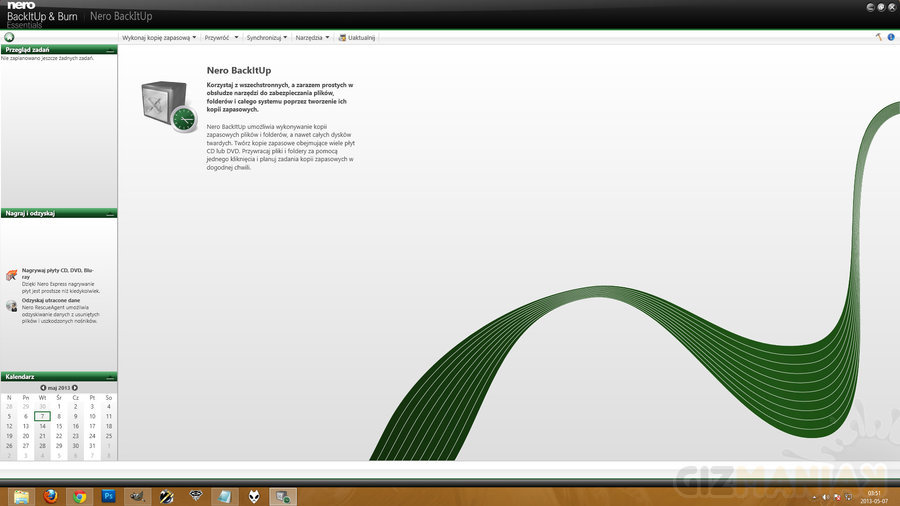Click the Nero RescueAgent recovery icon

[x=11, y=305]
